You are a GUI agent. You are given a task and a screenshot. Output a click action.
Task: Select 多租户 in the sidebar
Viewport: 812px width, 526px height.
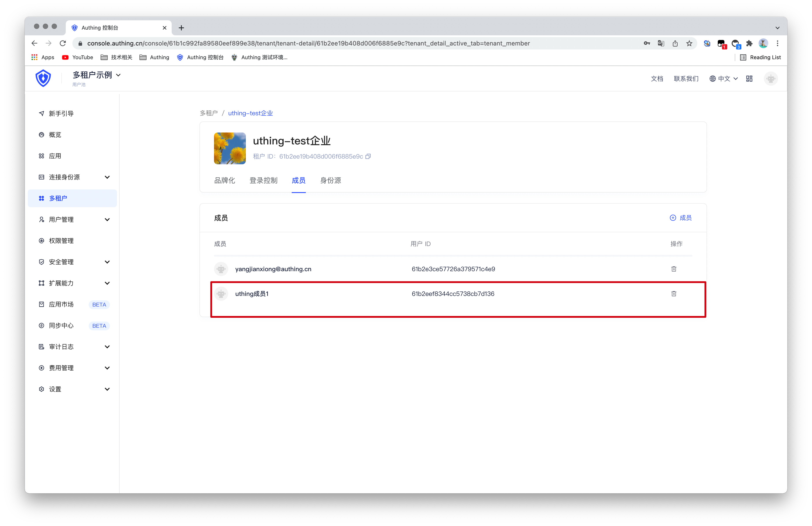pos(72,198)
